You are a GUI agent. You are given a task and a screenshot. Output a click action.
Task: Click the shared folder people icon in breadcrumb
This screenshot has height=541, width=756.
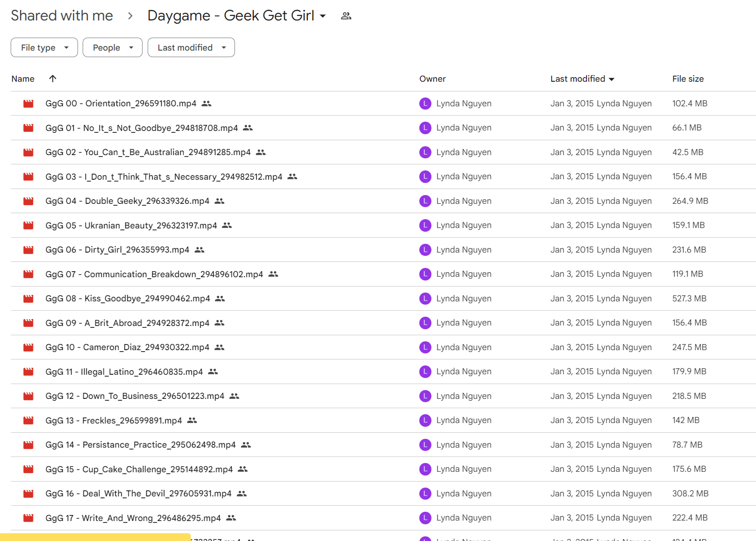click(346, 16)
